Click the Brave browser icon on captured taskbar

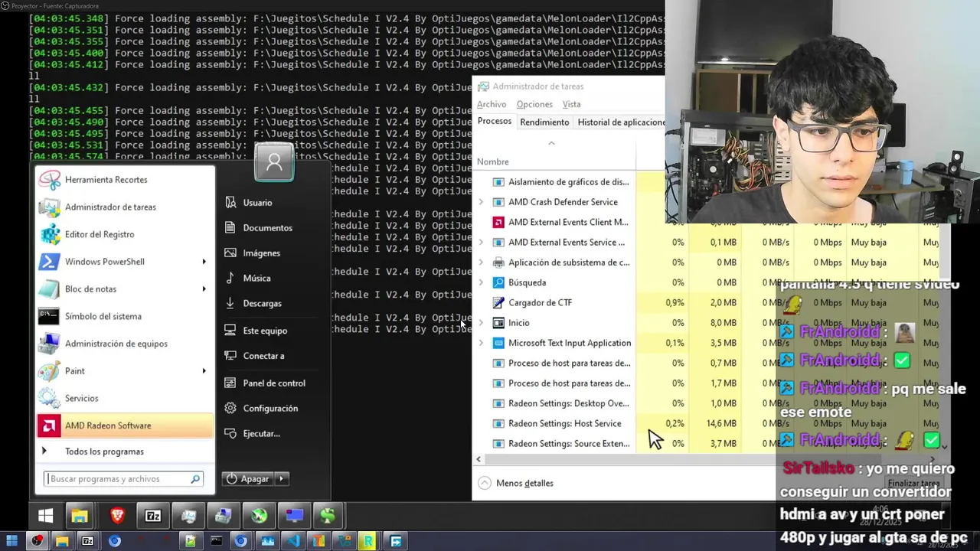pos(117,517)
